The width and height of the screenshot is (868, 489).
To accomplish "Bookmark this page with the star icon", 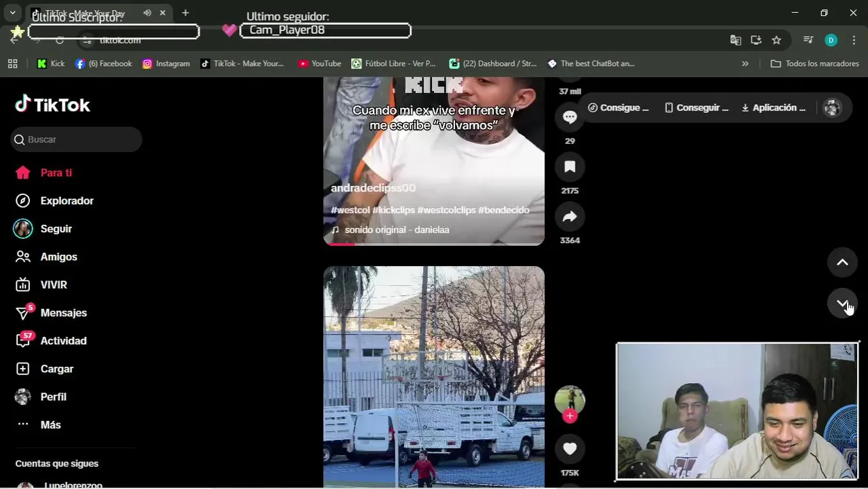I will point(776,40).
